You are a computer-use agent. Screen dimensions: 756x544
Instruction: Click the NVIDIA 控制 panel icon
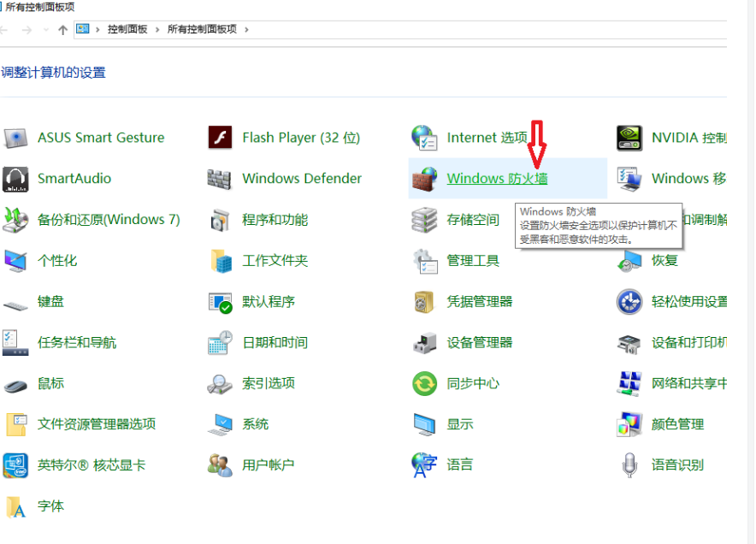coord(629,138)
